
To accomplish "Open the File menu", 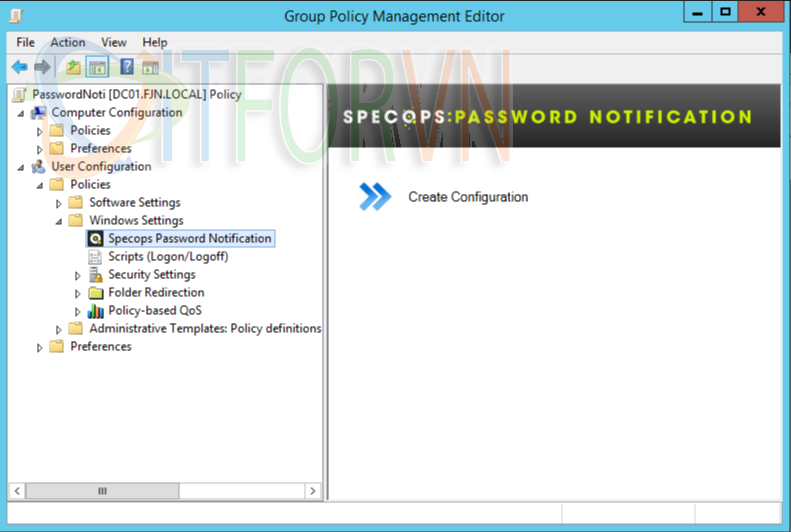I will click(25, 42).
